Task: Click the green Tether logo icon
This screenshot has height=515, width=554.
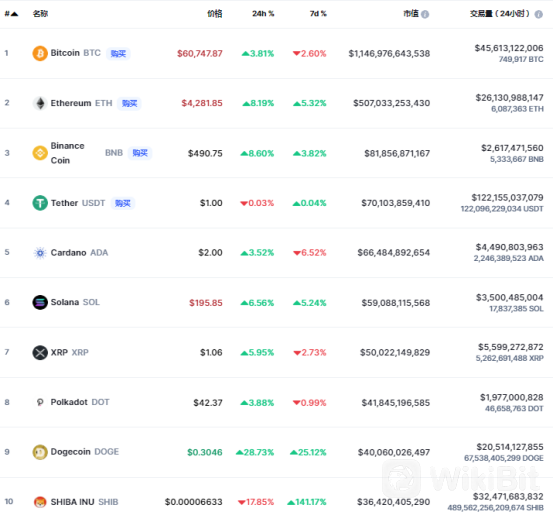Action: point(40,203)
